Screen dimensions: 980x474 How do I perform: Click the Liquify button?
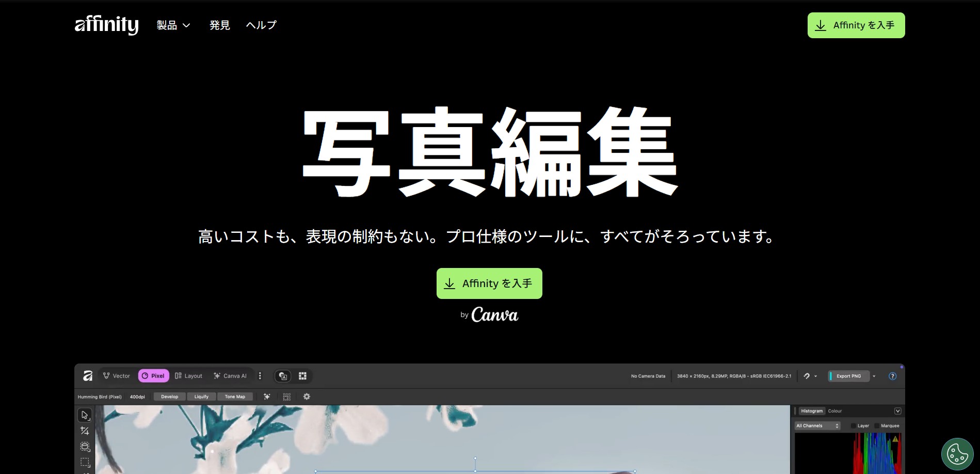click(x=201, y=397)
